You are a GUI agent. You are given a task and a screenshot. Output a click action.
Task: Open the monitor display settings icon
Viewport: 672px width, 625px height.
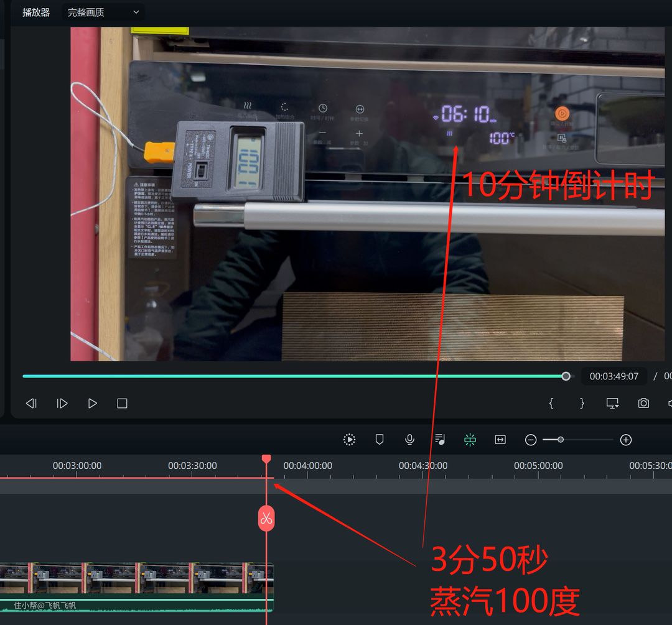click(612, 404)
